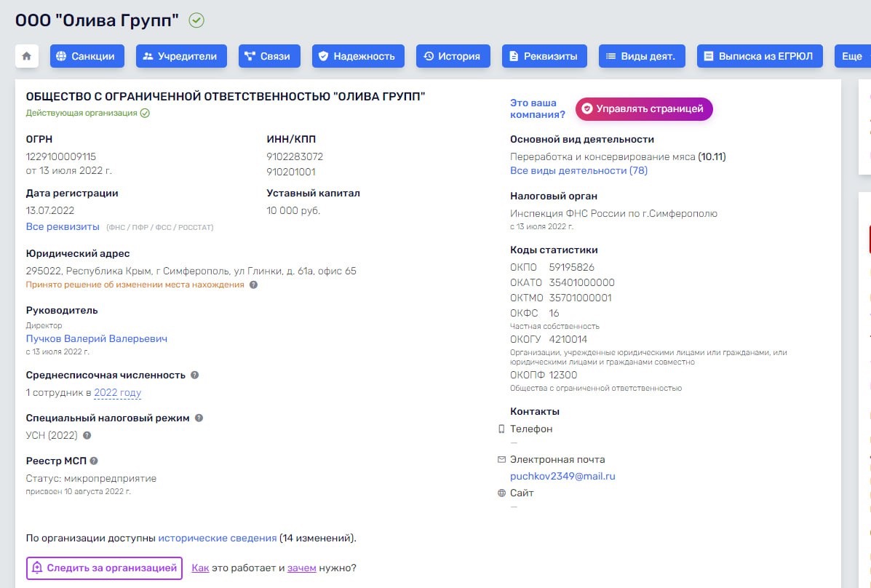Expand the 2022 году year selector
This screenshot has height=588, width=871.
pyautogui.click(x=117, y=393)
